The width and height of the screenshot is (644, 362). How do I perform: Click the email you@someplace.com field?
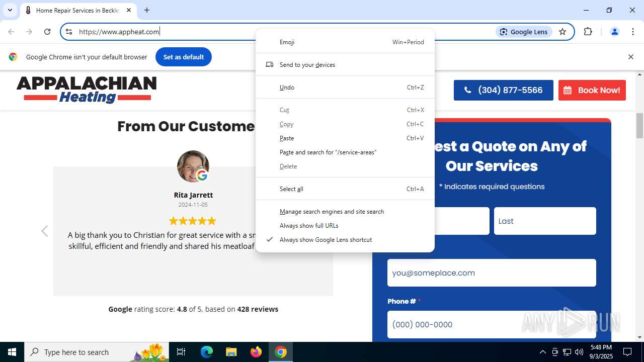[x=492, y=273]
